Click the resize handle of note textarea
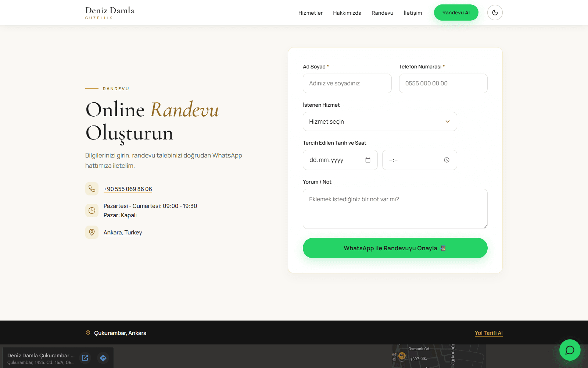 point(485,226)
